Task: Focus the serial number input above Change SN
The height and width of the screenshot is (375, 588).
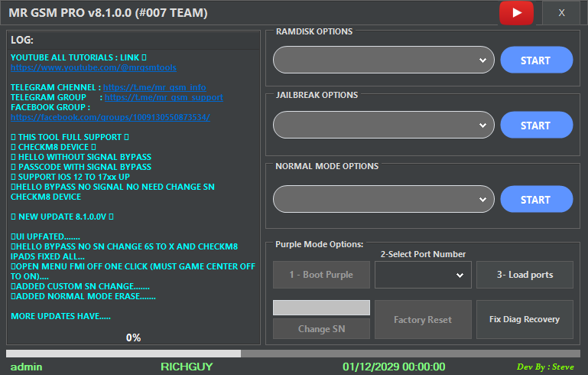Action: 321,308
